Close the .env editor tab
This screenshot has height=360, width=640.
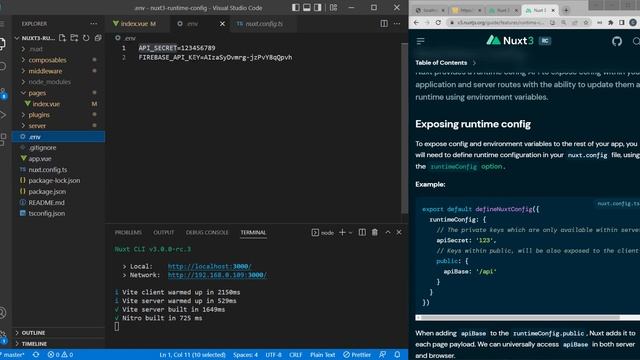click(x=222, y=24)
